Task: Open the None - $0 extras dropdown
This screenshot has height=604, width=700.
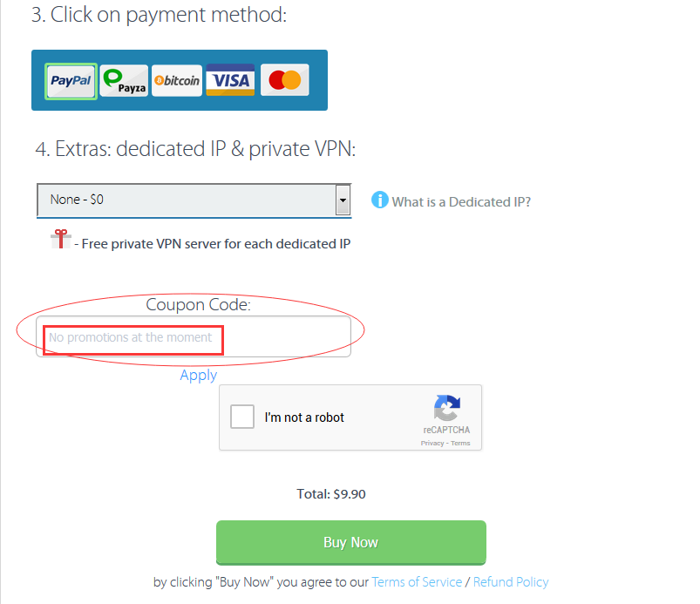Action: click(x=194, y=200)
